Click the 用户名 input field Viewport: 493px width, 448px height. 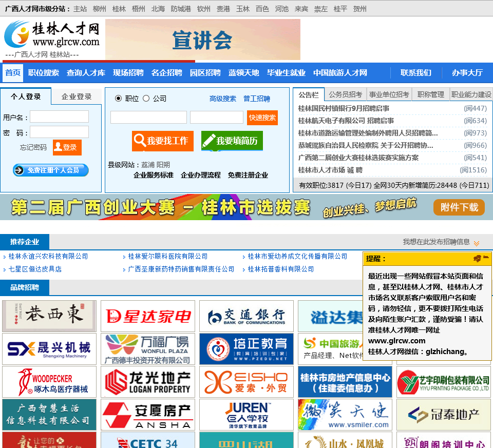tap(59, 116)
